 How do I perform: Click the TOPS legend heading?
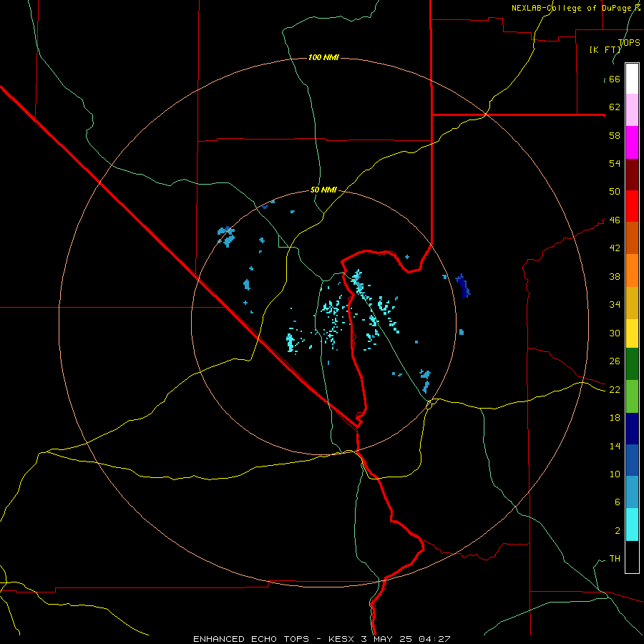(x=629, y=42)
